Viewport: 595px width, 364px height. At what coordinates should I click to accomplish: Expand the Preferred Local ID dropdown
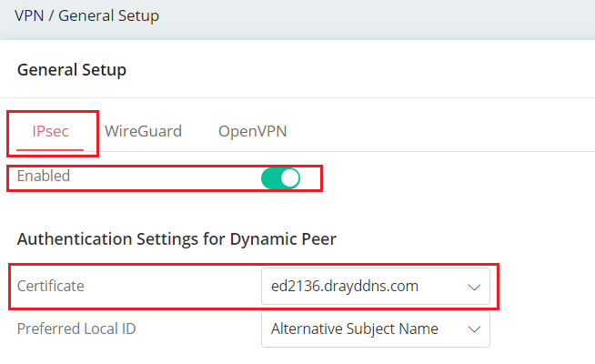click(x=375, y=329)
